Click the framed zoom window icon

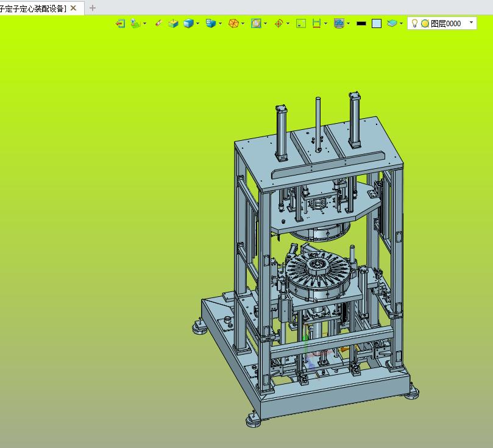[x=256, y=24]
